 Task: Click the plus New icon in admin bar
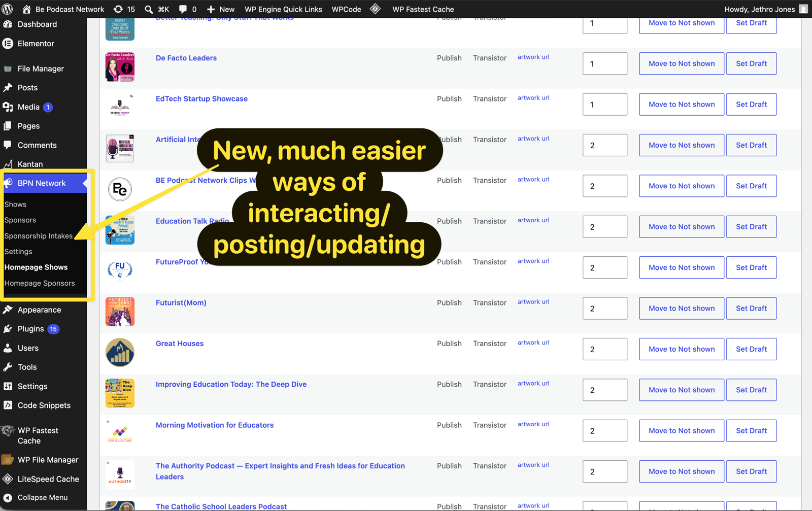coord(211,9)
